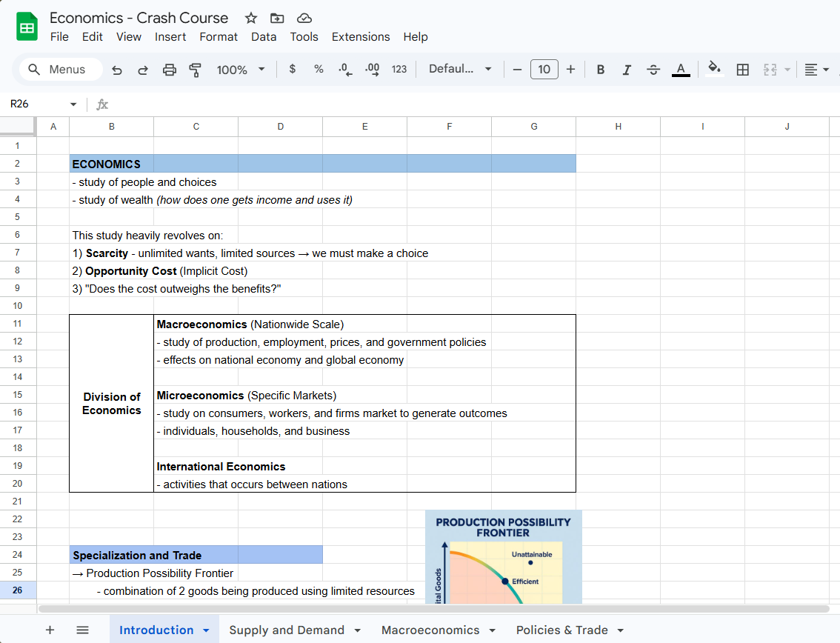
Task: Switch to the Macroeconomics sheet tab
Action: 430,630
